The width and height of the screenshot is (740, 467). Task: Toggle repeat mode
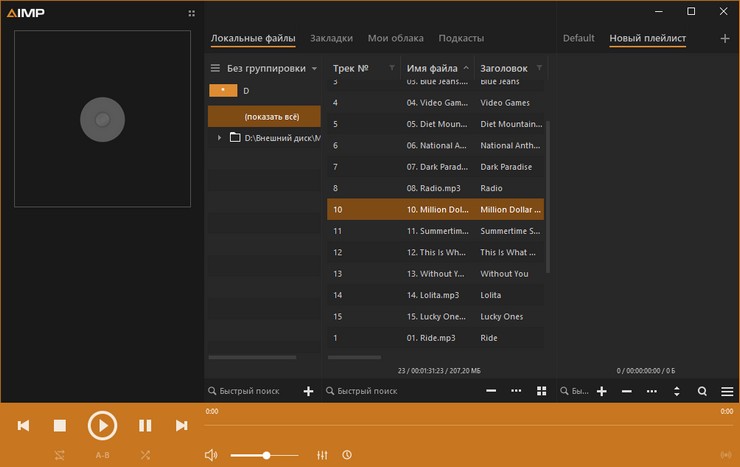click(x=60, y=455)
